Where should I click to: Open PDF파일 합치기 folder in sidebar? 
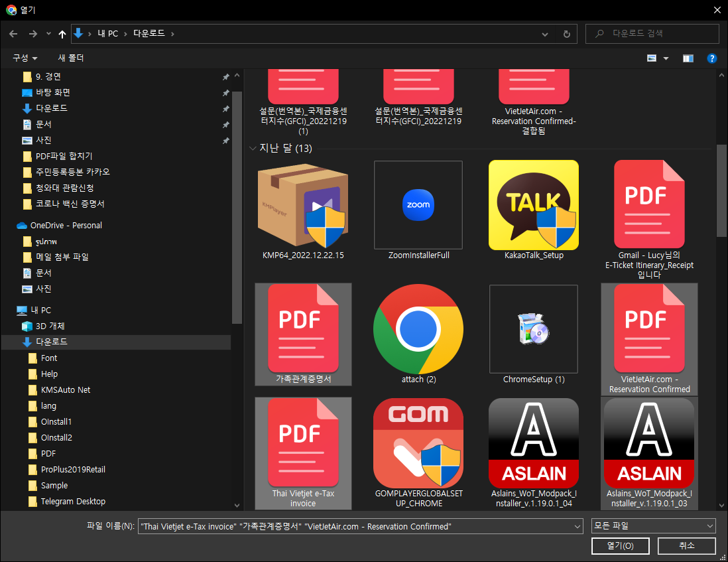tap(64, 156)
